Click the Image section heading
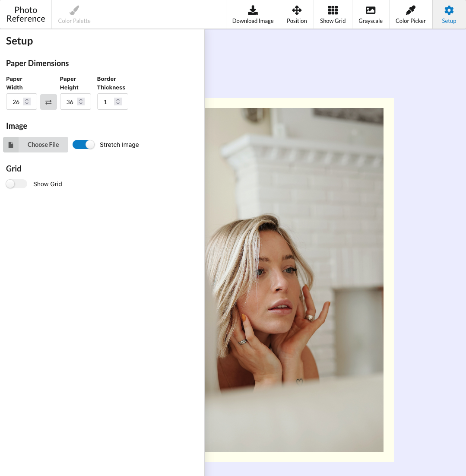The image size is (466, 476). tap(17, 126)
